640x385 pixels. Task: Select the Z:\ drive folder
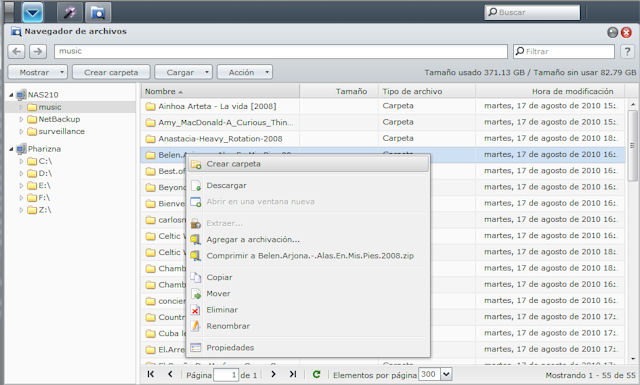coord(39,210)
